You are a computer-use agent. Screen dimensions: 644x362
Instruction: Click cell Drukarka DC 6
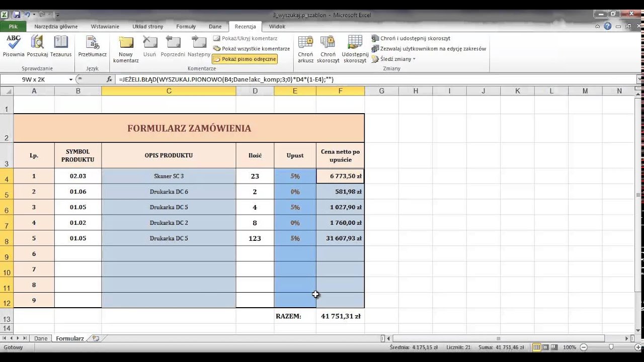(x=169, y=192)
